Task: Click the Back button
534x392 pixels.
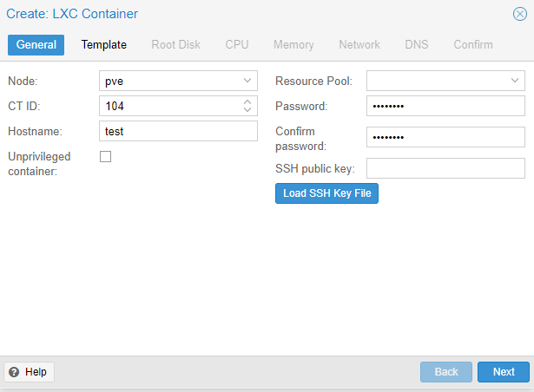Action: [446, 372]
